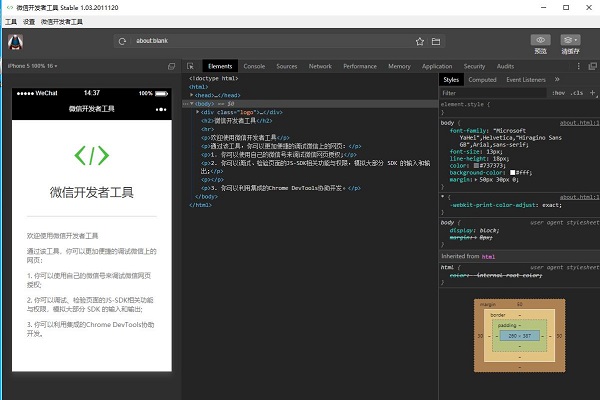Open the Security tab

(474, 66)
